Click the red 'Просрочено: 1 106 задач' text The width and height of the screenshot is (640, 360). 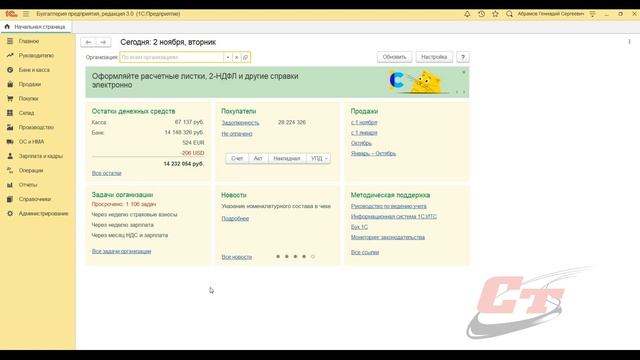(124, 204)
